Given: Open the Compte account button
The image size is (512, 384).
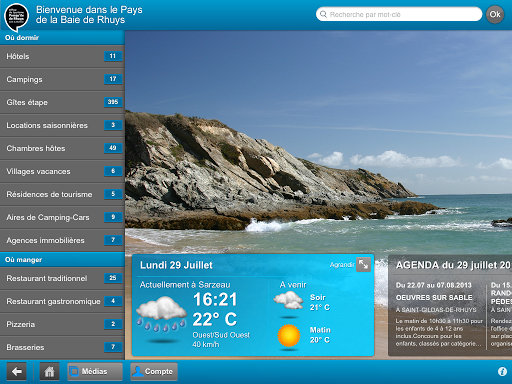Looking at the screenshot, I should coord(154,371).
